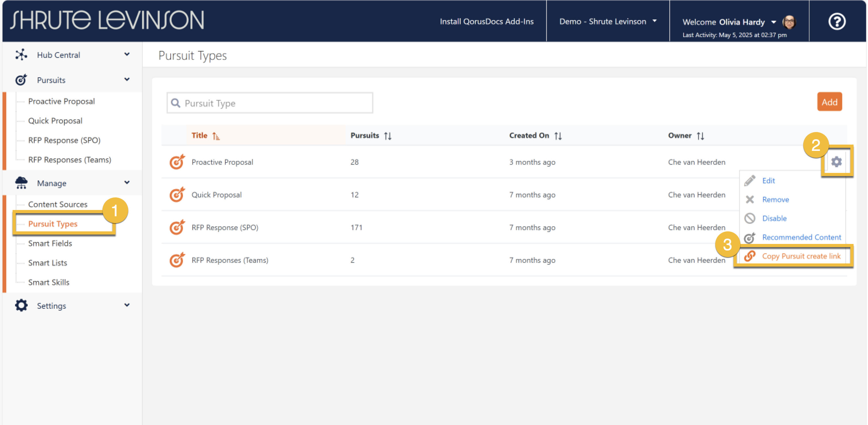
Task: Click the help question mark icon
Action: (x=837, y=22)
